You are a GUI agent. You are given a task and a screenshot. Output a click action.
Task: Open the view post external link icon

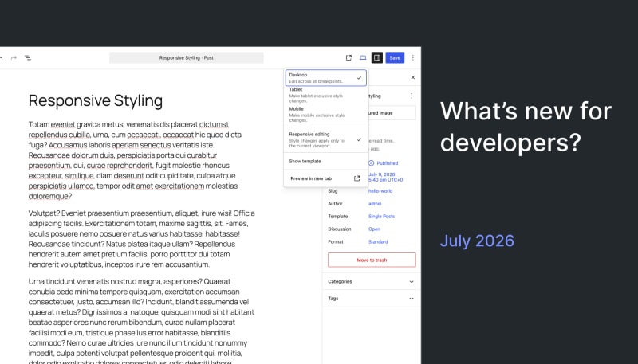[x=349, y=57]
